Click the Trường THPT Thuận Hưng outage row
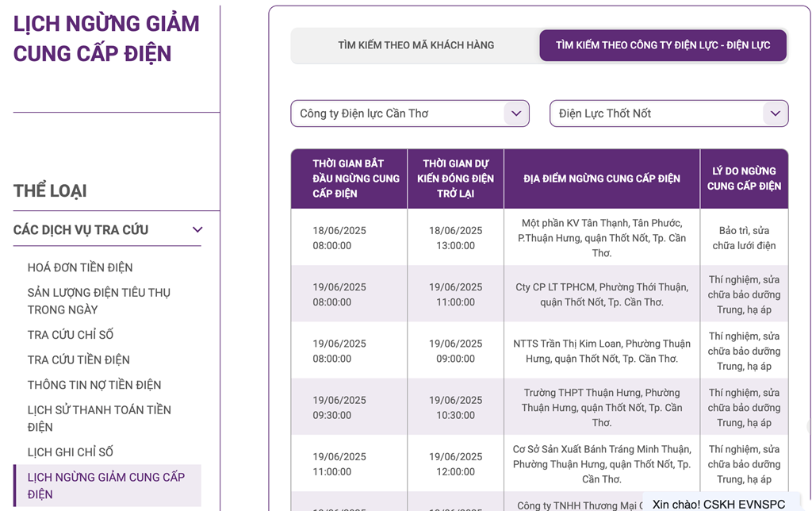 [x=539, y=407]
